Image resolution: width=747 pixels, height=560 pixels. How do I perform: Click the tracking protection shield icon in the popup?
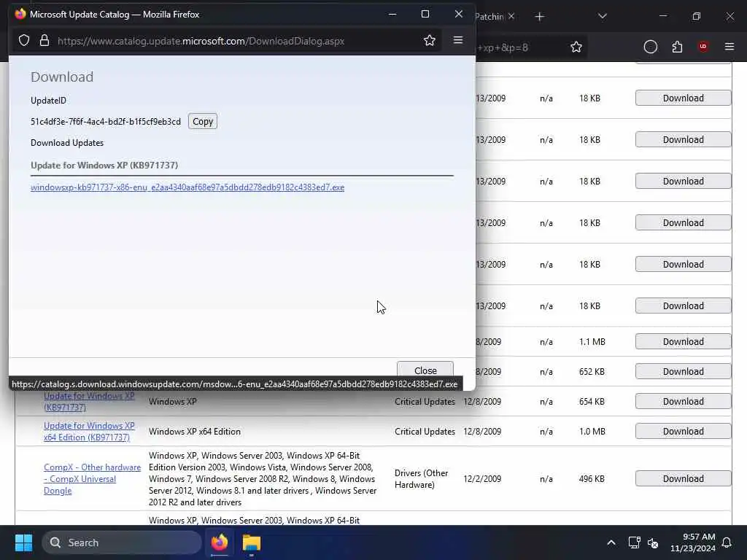(24, 41)
